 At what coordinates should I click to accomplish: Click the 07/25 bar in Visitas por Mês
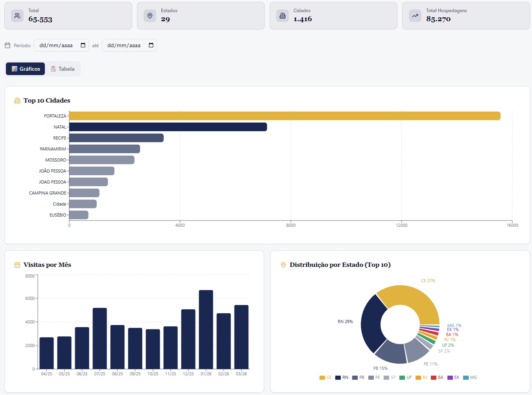tap(100, 338)
